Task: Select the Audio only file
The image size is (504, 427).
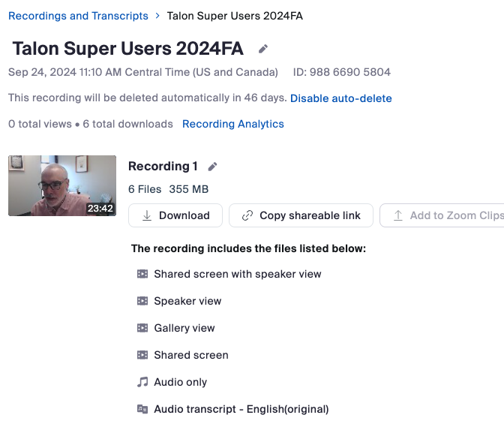Action: point(180,382)
